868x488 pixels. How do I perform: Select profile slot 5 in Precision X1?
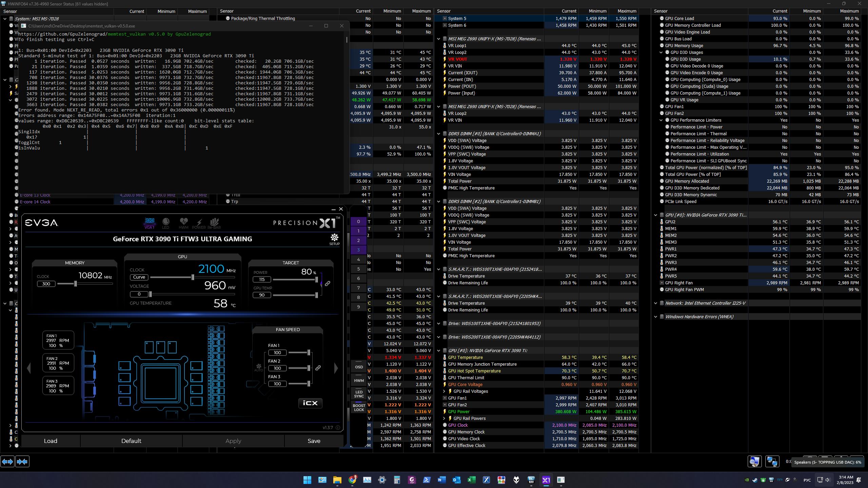358,269
